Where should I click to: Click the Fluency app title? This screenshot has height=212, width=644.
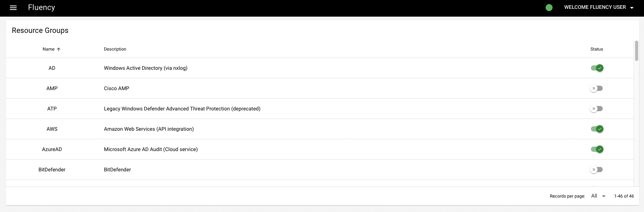41,8
